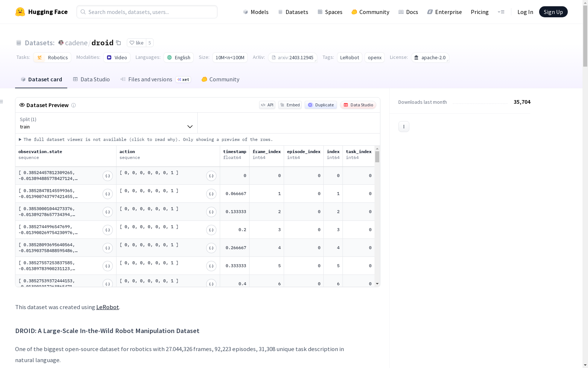Screen dimensions: 588x368
Task: Expand observation.state cell in 0.333333 row
Action: pos(108,266)
